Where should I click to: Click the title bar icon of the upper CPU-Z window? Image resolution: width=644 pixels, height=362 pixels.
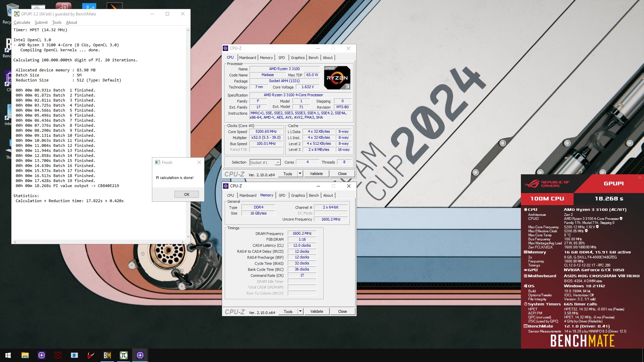pos(225,48)
